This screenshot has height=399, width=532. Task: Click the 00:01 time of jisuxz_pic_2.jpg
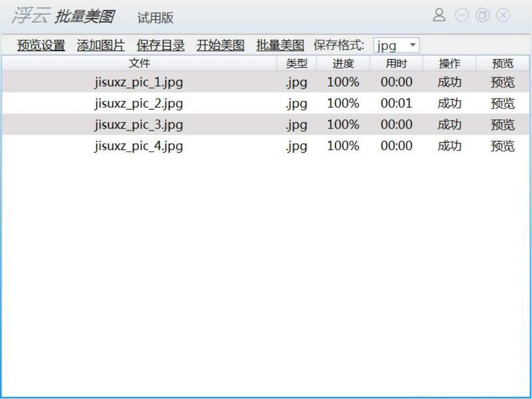pos(396,103)
